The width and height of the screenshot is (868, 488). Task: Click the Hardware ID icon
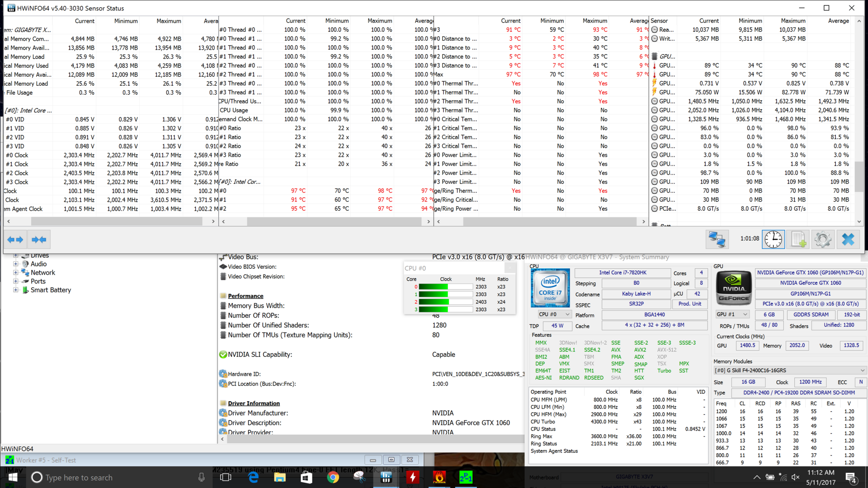pos(223,374)
